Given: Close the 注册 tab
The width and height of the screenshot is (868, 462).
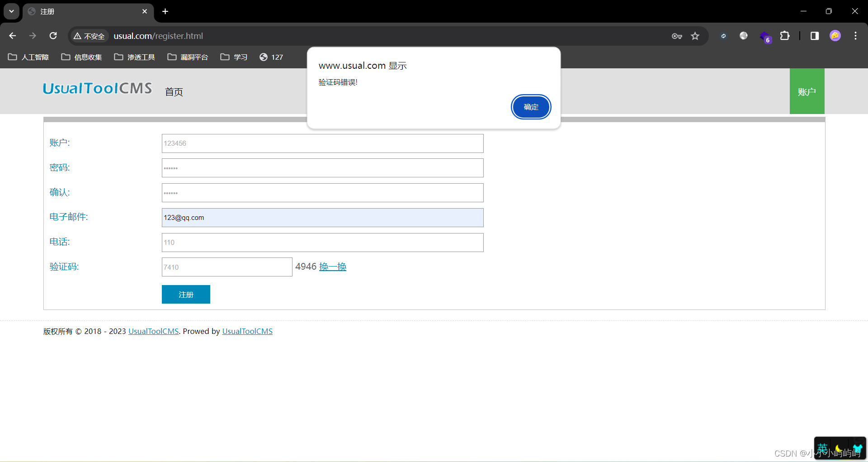Looking at the screenshot, I should [145, 11].
